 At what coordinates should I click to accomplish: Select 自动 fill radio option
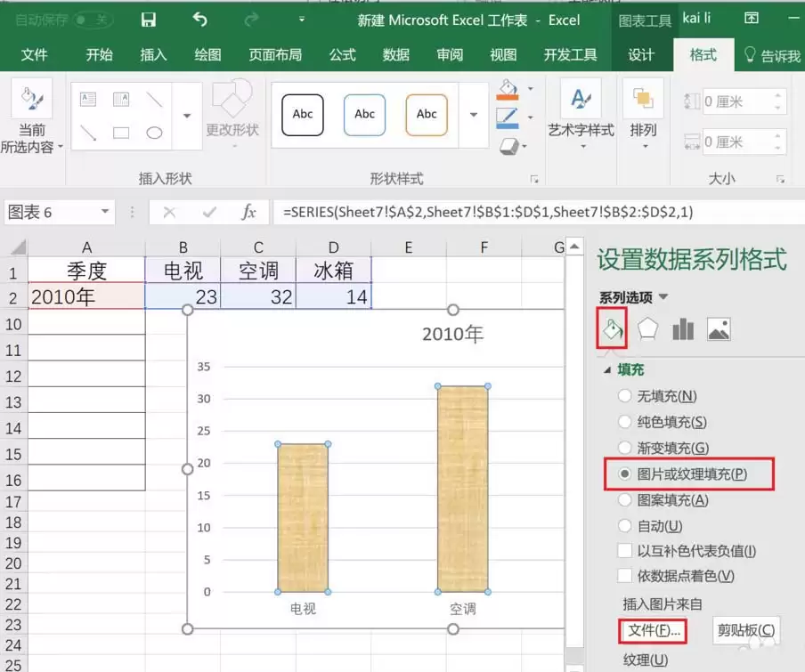pyautogui.click(x=625, y=526)
